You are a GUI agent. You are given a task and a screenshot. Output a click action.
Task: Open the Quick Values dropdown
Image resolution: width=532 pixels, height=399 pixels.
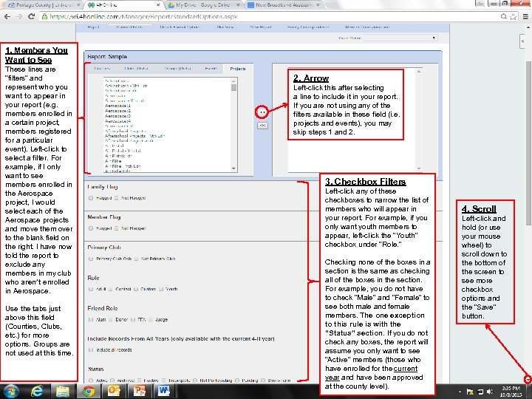(400, 38)
